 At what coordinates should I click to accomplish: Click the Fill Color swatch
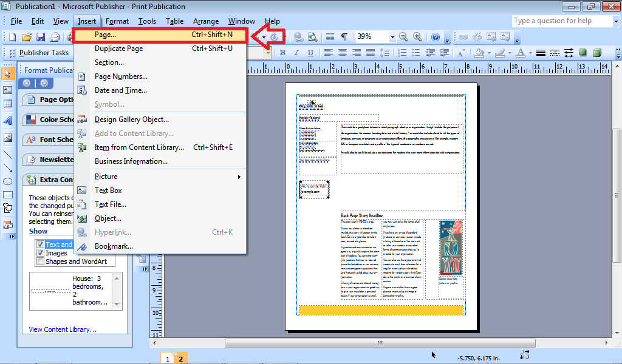coord(479,52)
